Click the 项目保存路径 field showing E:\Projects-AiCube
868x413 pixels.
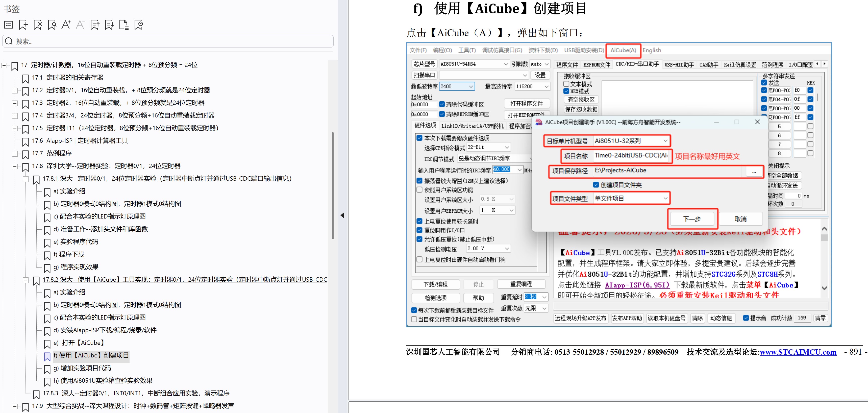(667, 171)
